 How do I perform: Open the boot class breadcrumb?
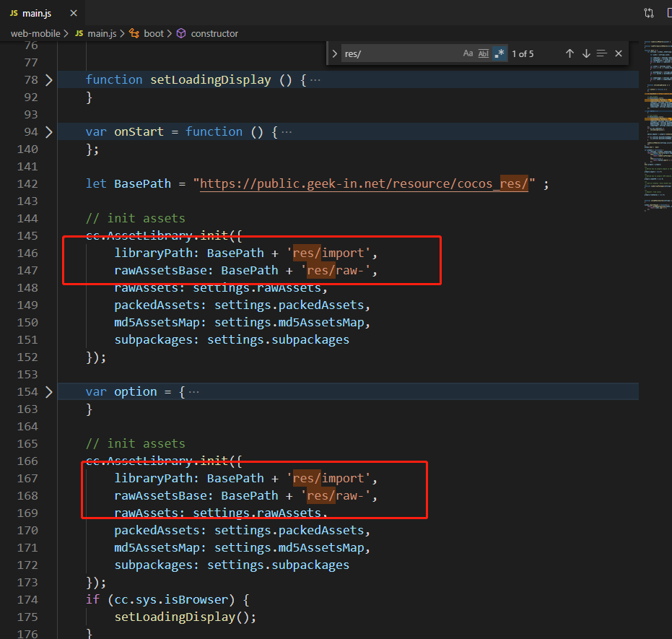click(x=154, y=33)
